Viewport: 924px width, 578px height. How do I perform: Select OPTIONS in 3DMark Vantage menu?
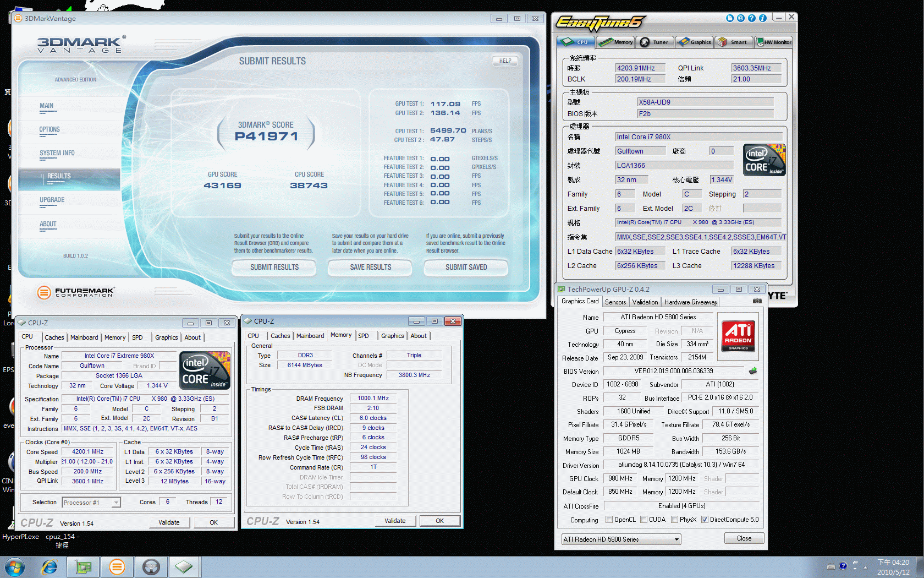coord(50,129)
